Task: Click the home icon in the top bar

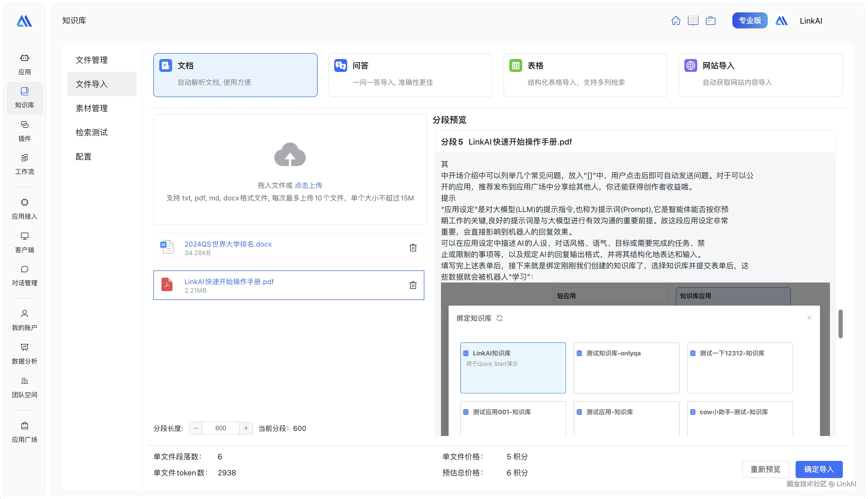Action: (676, 20)
